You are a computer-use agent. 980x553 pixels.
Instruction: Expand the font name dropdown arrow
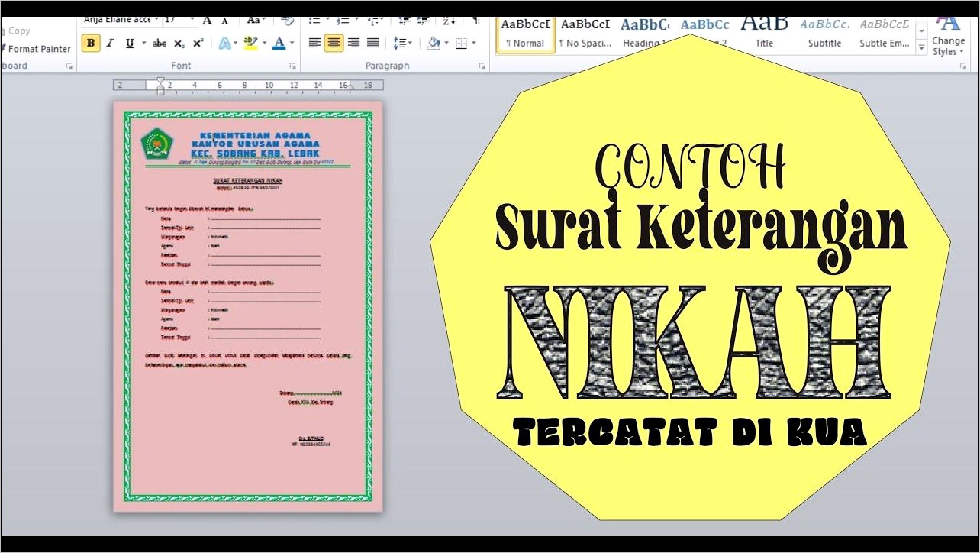[x=157, y=20]
